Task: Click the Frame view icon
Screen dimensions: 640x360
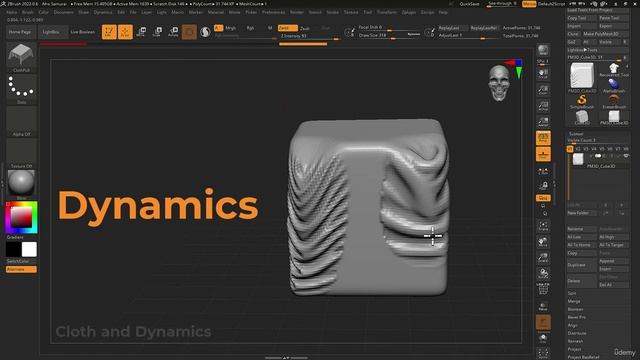Action: click(x=543, y=226)
